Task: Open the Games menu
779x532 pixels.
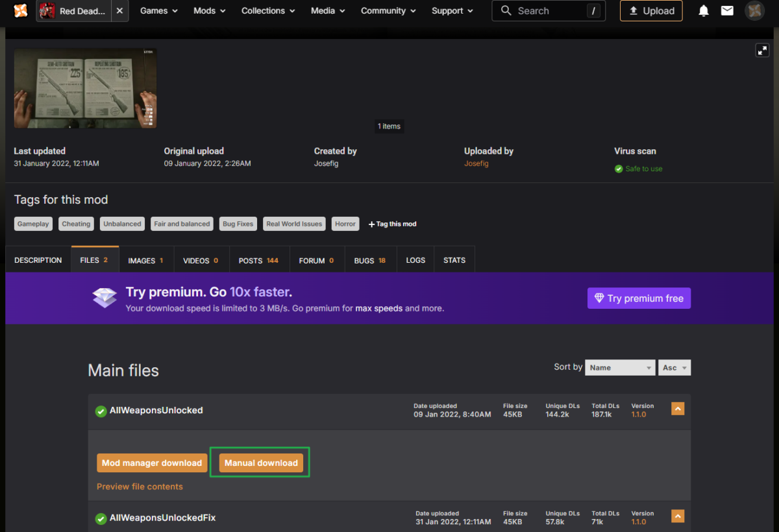Action: coord(160,11)
